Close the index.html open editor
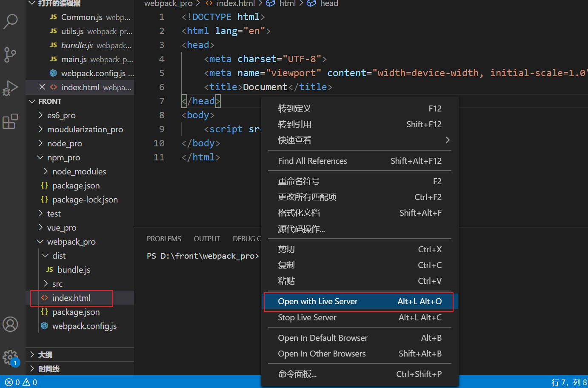588x388 pixels. [x=42, y=87]
